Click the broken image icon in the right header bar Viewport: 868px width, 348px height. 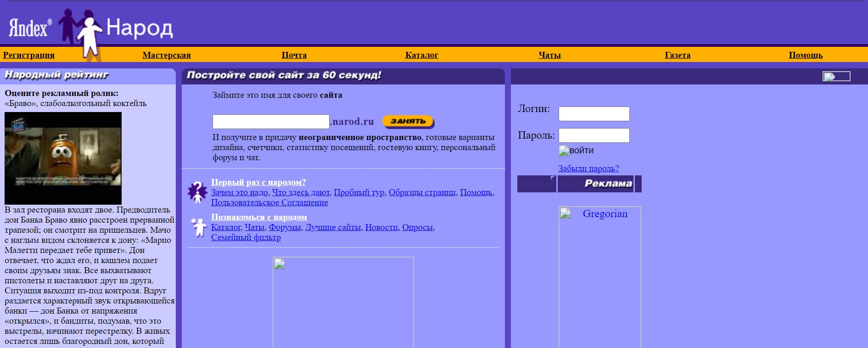[x=836, y=76]
